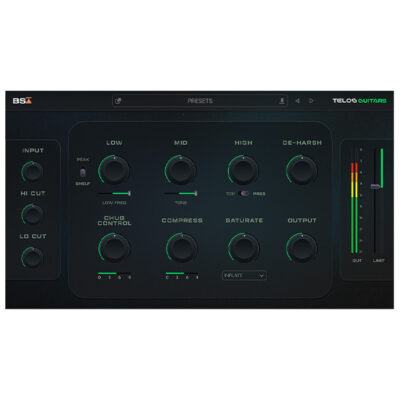Click the COMPRESS gain reduction meter
The image size is (400, 400).
pyautogui.click(x=182, y=273)
